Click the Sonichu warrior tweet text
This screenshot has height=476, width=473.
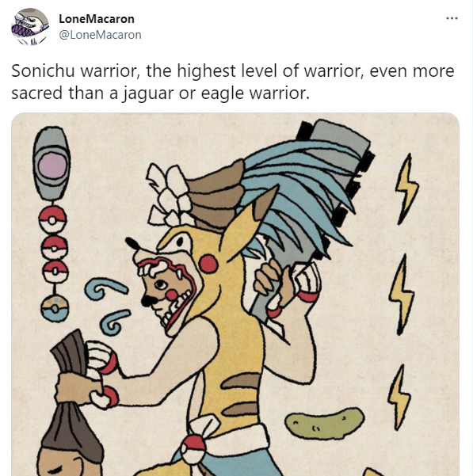tap(233, 82)
